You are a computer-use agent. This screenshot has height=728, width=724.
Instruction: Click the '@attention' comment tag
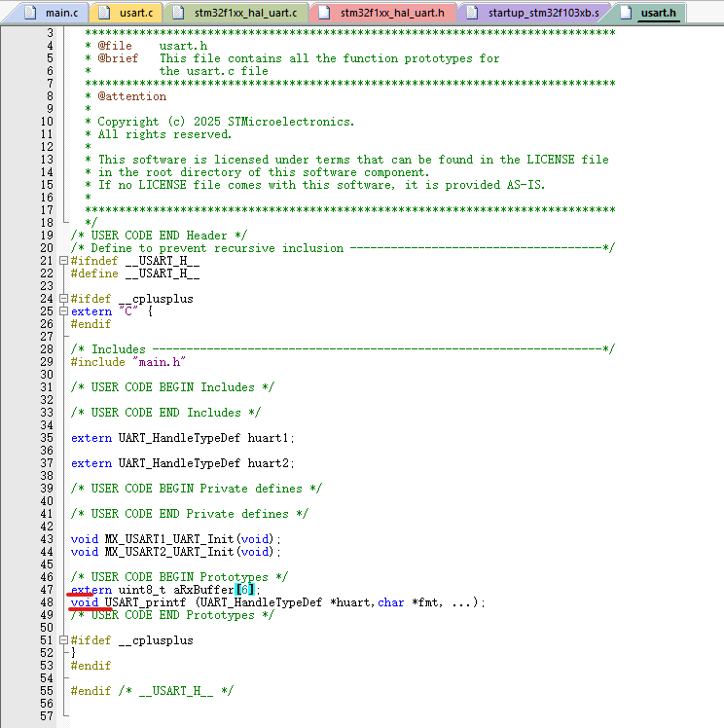click(x=131, y=96)
